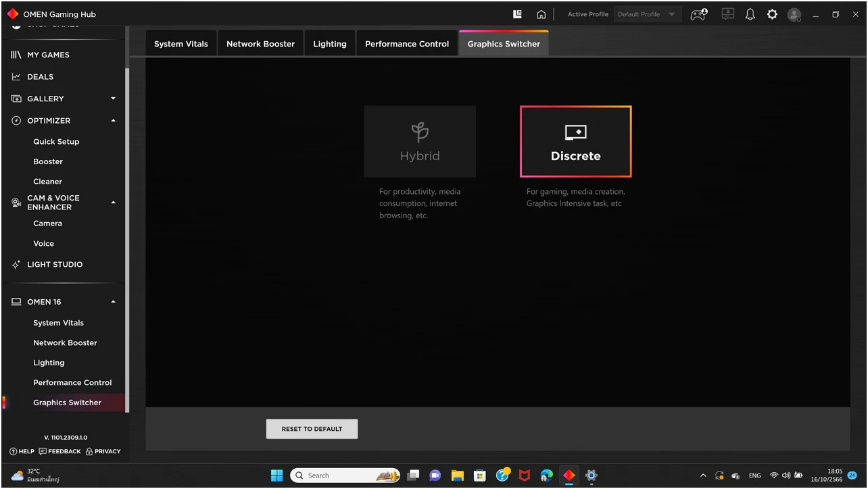This screenshot has width=868, height=489.
Task: Open the gamepad remote play icon
Action: pyautogui.click(x=699, y=14)
